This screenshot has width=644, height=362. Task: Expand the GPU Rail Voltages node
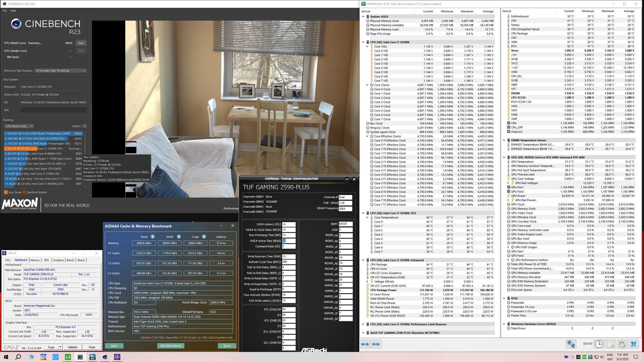point(508,183)
